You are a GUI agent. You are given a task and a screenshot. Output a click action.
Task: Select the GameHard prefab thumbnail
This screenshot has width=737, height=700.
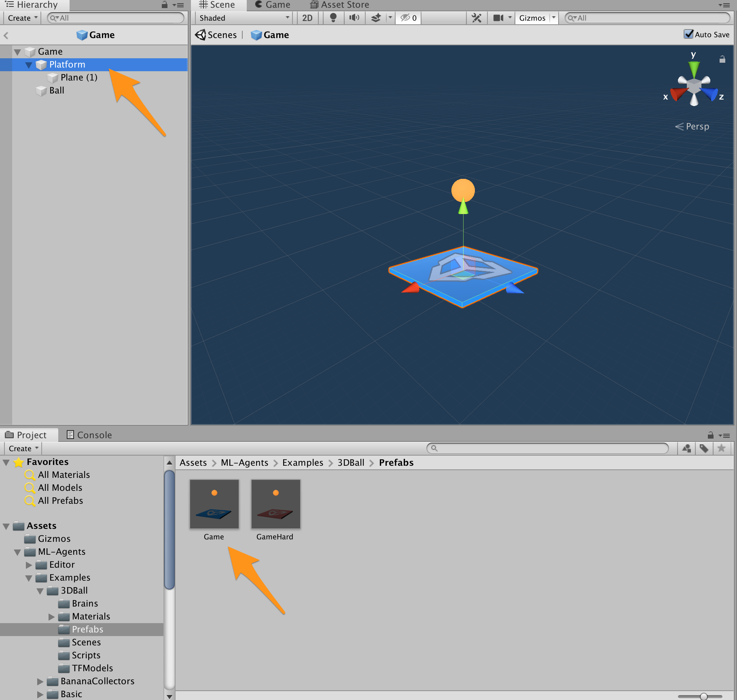pyautogui.click(x=275, y=504)
